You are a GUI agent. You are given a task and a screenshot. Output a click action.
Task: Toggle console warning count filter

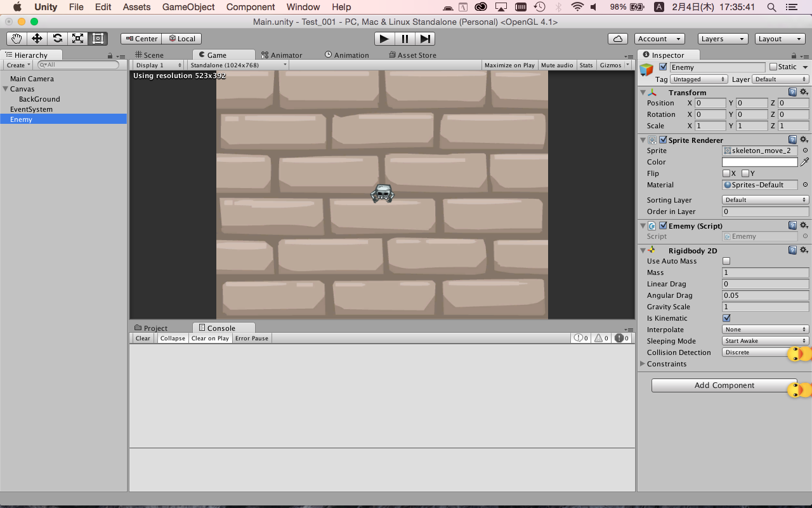pos(601,338)
